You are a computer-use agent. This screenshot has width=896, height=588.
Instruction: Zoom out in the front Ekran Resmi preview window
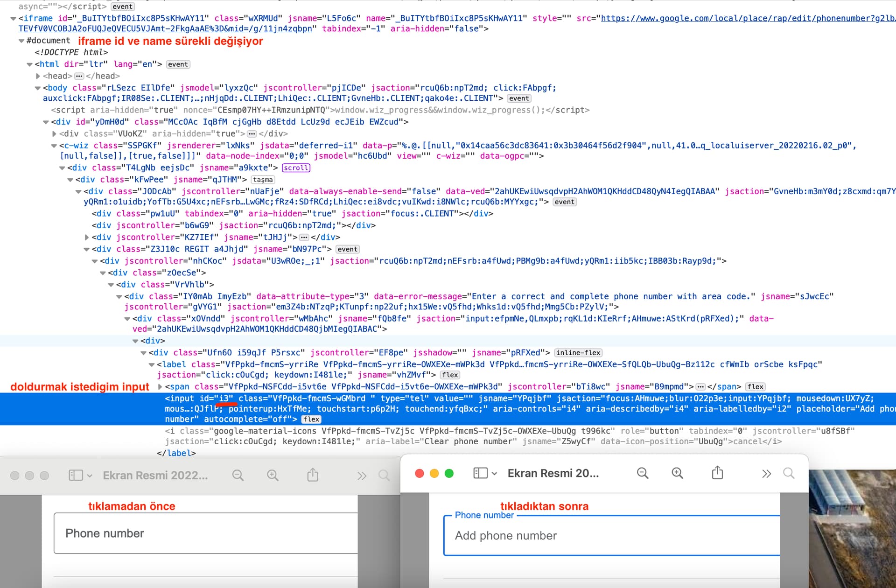pos(643,473)
